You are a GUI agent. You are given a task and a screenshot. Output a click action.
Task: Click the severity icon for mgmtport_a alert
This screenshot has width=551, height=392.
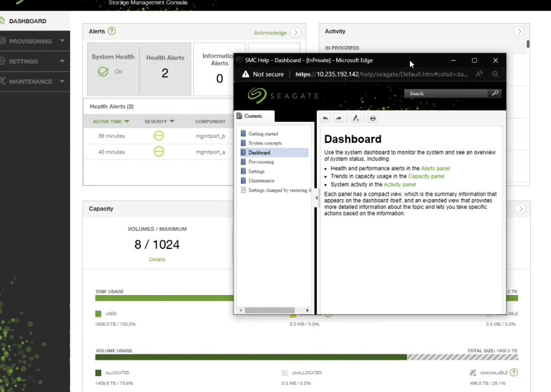(x=159, y=151)
